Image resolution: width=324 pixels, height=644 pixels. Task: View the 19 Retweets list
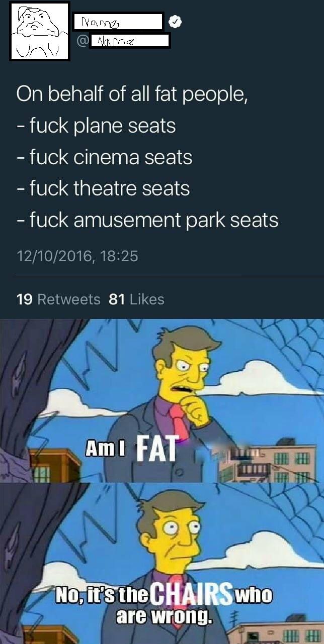coord(58,299)
